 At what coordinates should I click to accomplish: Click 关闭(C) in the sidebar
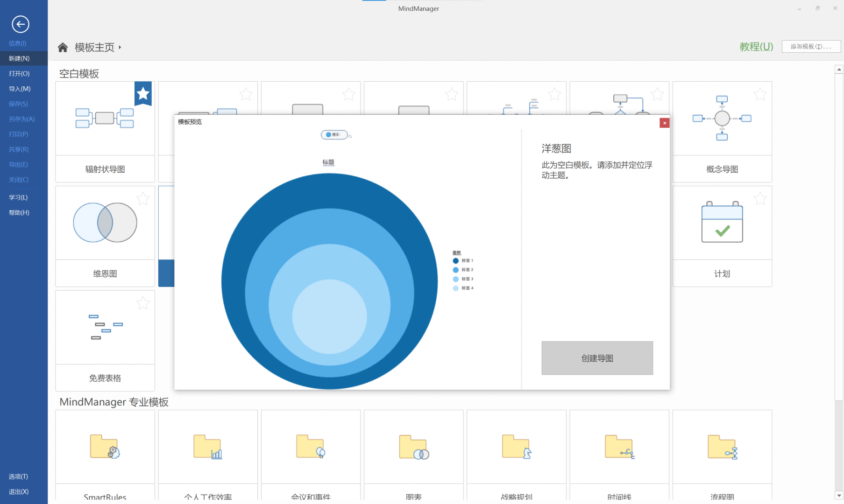(18, 180)
